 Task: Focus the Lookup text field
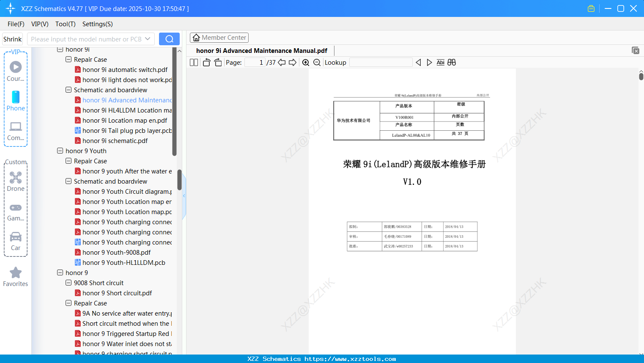pyautogui.click(x=381, y=63)
